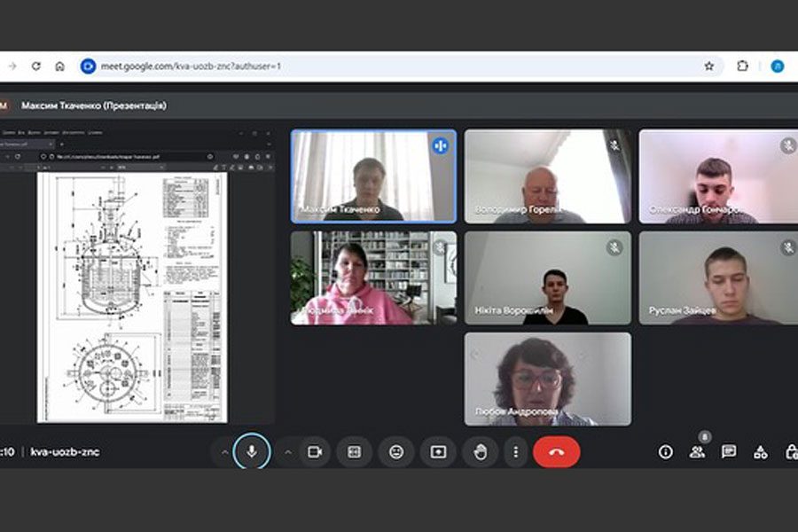Select Максим Ткаченко's video tile
Screen dimensions: 798x532
(x=373, y=176)
